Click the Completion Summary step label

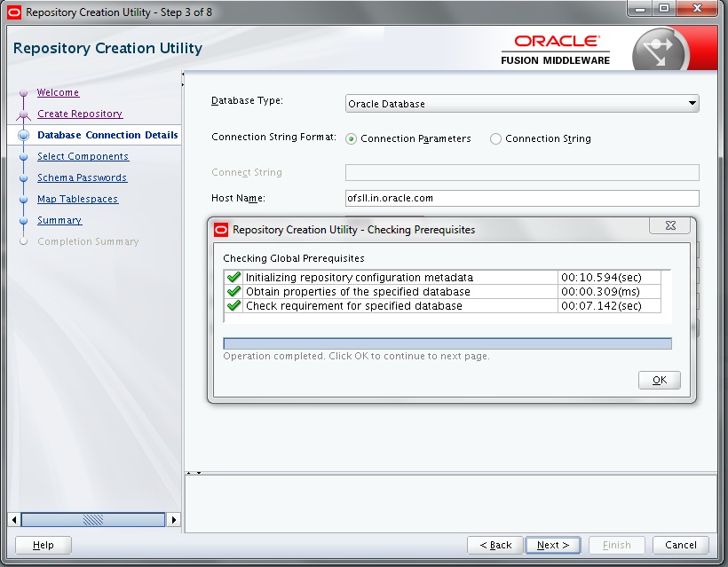pos(88,241)
